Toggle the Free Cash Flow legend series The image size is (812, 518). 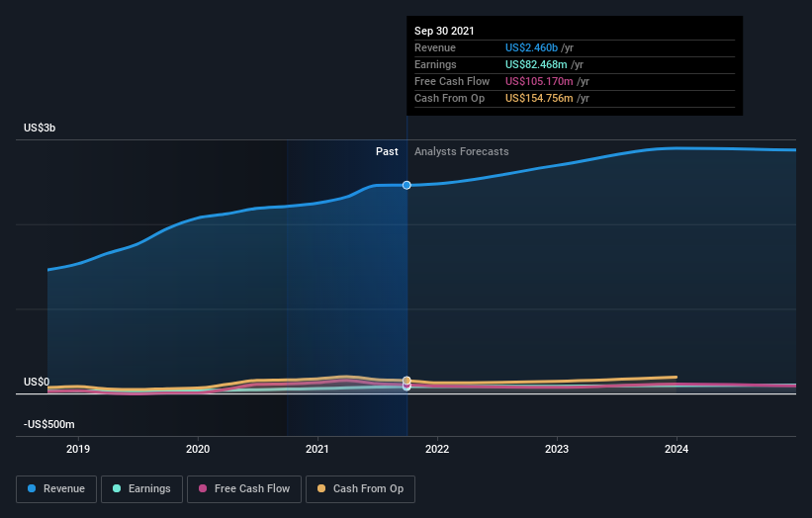click(244, 489)
